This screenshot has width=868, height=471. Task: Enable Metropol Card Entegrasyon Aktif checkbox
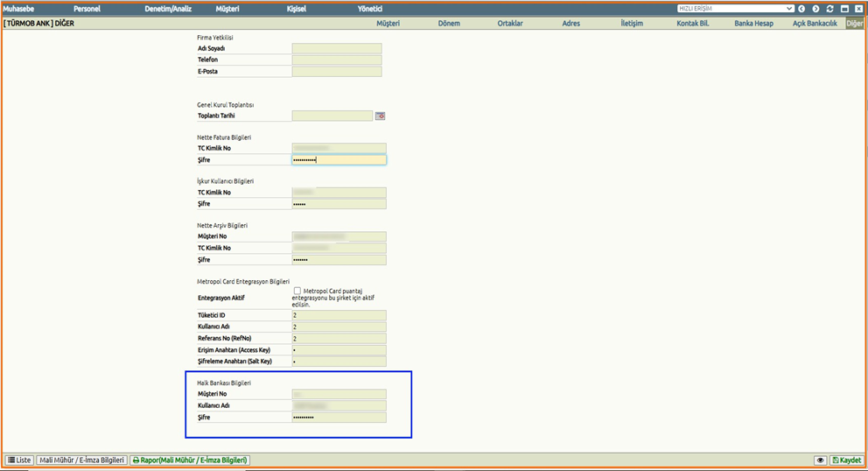coord(297,291)
